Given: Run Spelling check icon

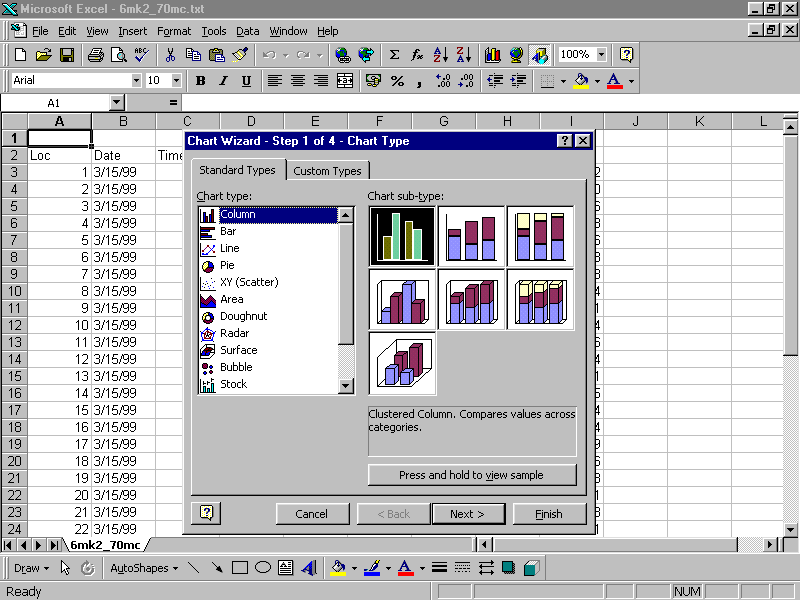Looking at the screenshot, I should tap(141, 55).
